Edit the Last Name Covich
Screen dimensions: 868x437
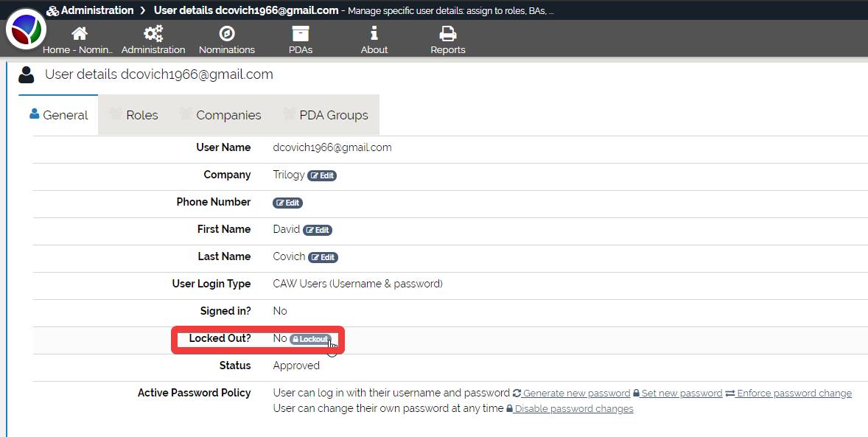pos(323,257)
